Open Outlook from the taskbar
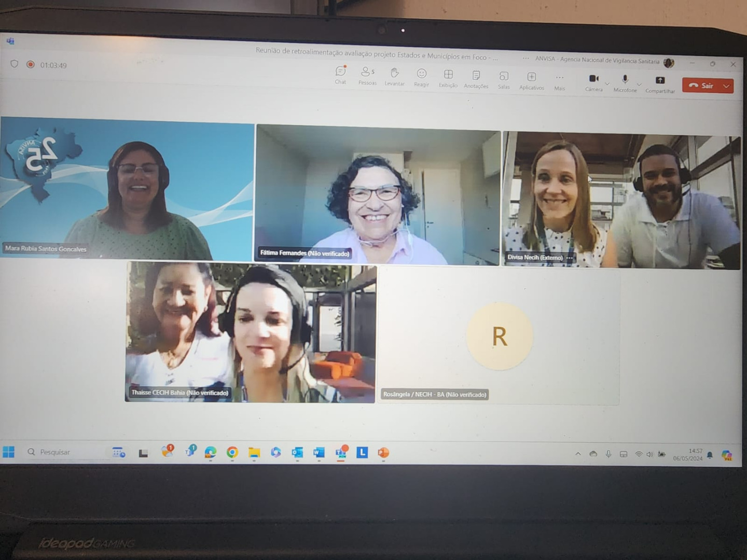The height and width of the screenshot is (560, 747). click(297, 453)
